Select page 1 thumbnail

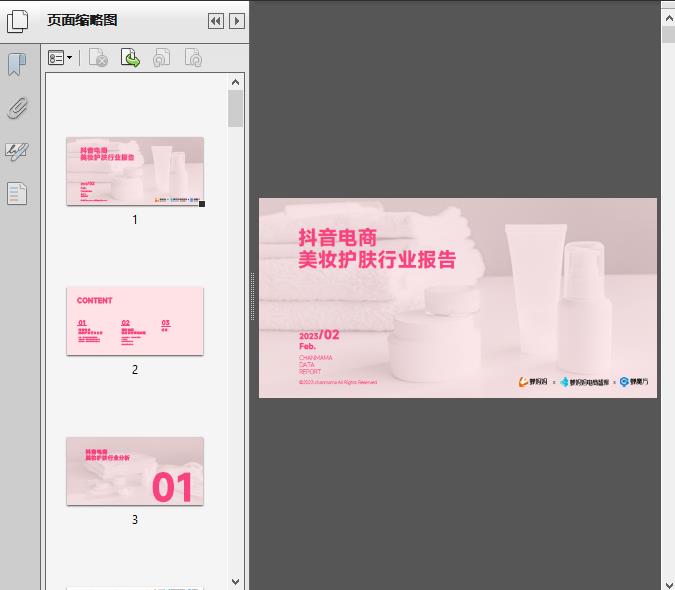point(135,171)
